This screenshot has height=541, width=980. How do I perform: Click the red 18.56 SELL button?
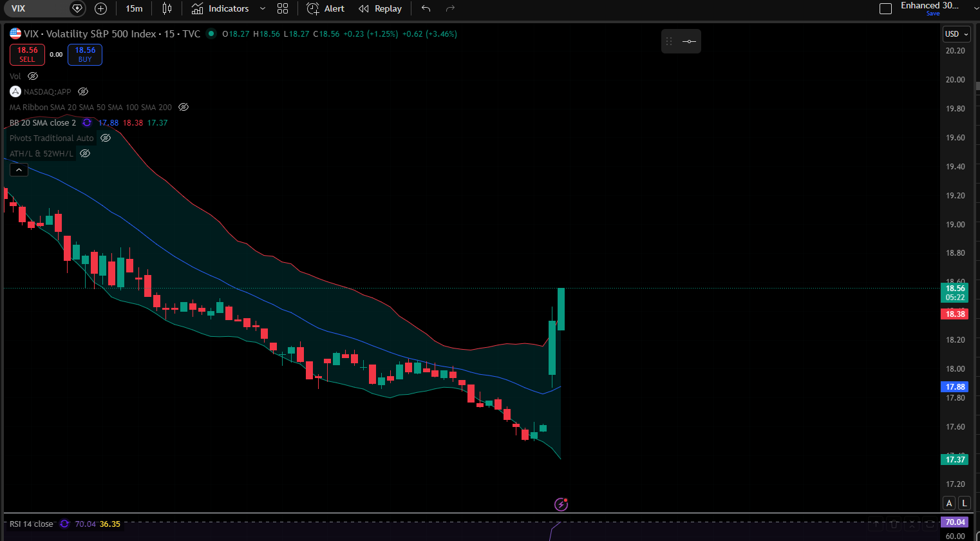pos(27,55)
